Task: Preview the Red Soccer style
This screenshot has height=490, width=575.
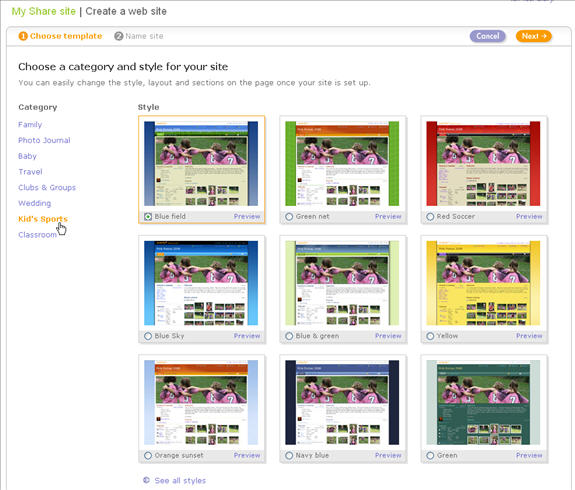Action: click(529, 217)
